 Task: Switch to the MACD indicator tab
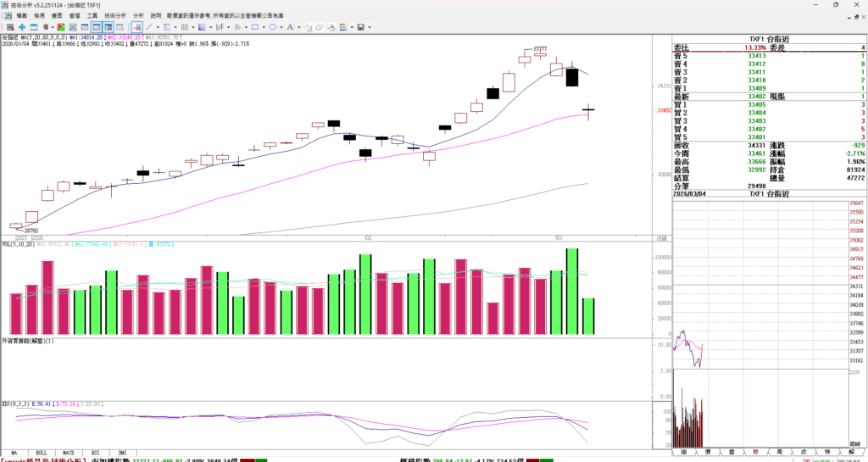pyautogui.click(x=69, y=454)
